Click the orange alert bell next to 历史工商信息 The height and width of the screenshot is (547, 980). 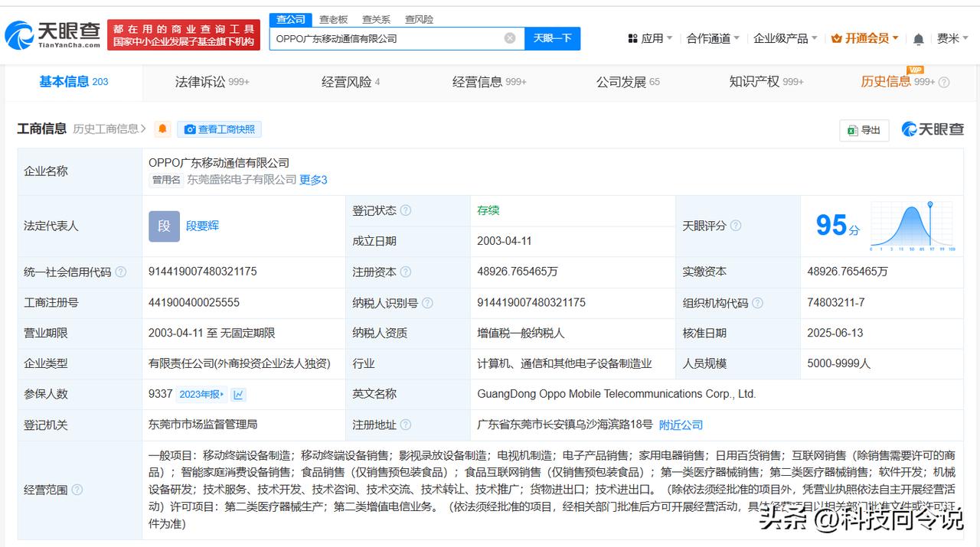click(x=162, y=129)
